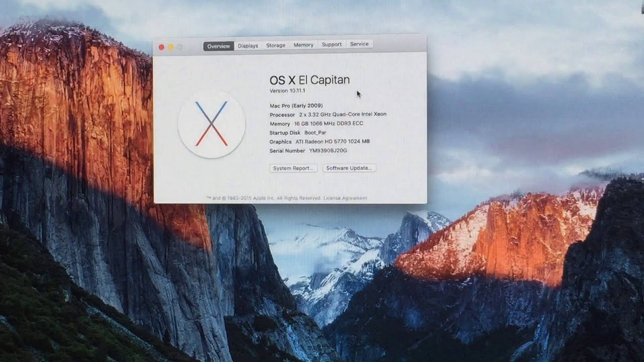Open the Displays tab
This screenshot has height=362, width=644.
click(248, 46)
